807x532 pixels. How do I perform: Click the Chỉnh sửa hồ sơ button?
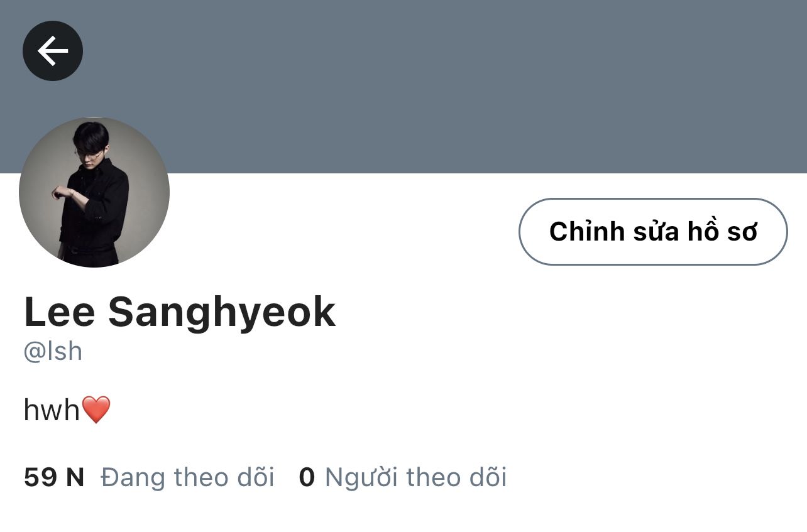coord(653,232)
